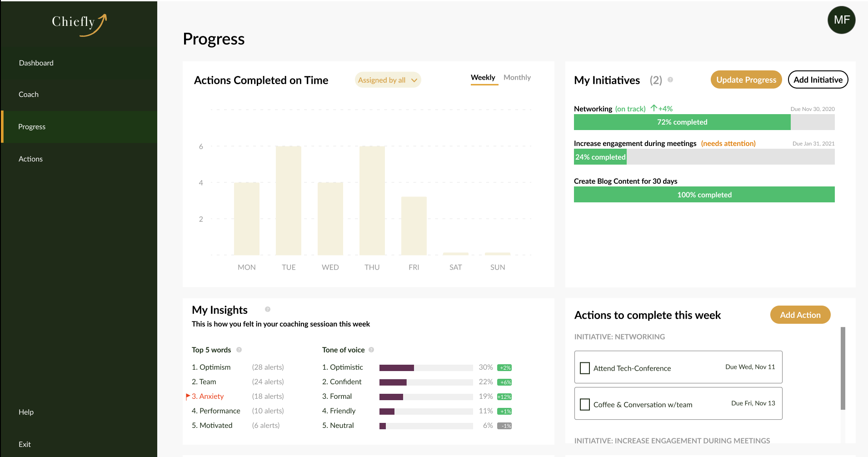
Task: Check the Coffee & Conversation w/team checkbox
Action: point(585,404)
